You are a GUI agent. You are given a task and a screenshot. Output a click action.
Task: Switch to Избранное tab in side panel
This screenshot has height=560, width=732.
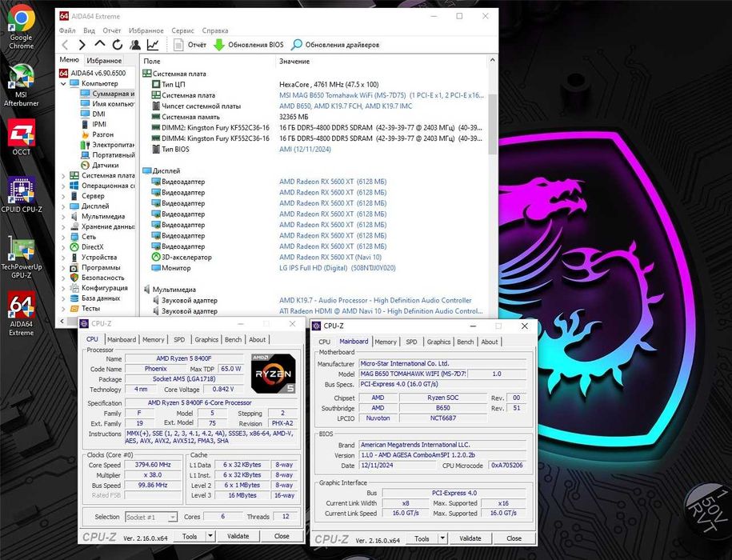point(104,61)
